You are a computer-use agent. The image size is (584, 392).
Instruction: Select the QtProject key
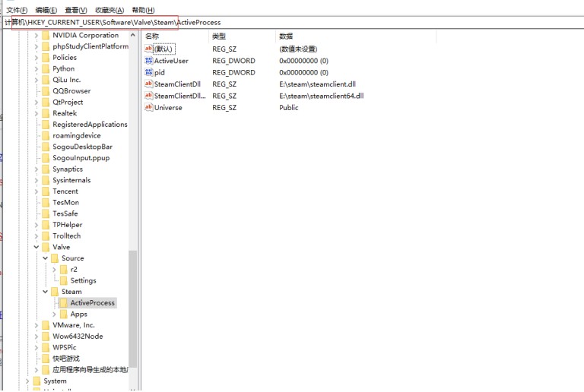[x=68, y=103]
